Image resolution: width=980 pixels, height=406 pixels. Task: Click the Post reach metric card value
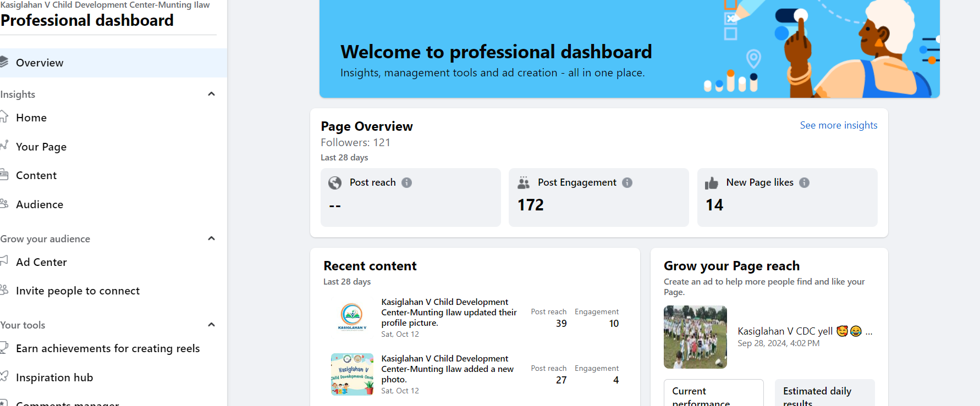point(335,205)
